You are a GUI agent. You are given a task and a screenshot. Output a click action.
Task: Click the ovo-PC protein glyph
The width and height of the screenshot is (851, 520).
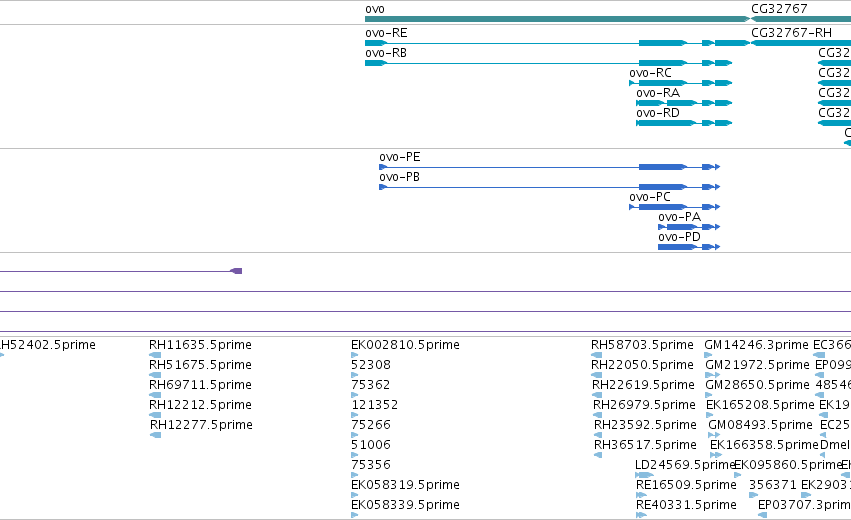coord(675,207)
